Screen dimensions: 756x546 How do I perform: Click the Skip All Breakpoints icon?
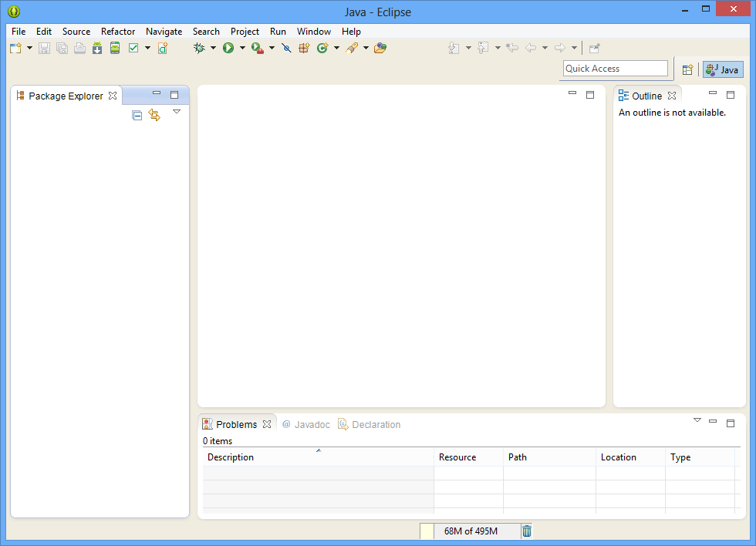[x=286, y=48]
